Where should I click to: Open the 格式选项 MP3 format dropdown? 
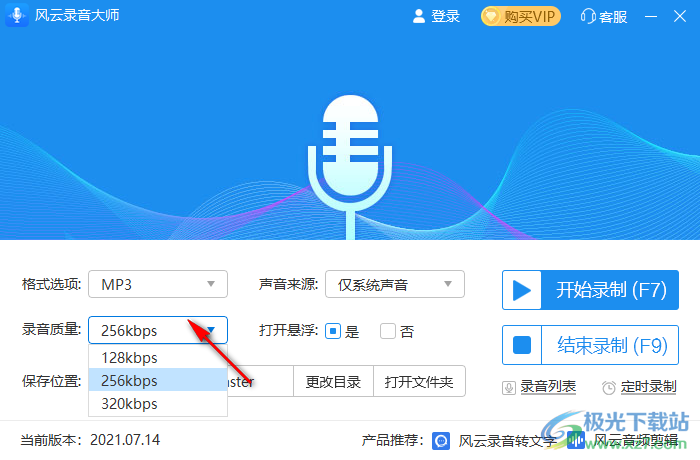[158, 284]
